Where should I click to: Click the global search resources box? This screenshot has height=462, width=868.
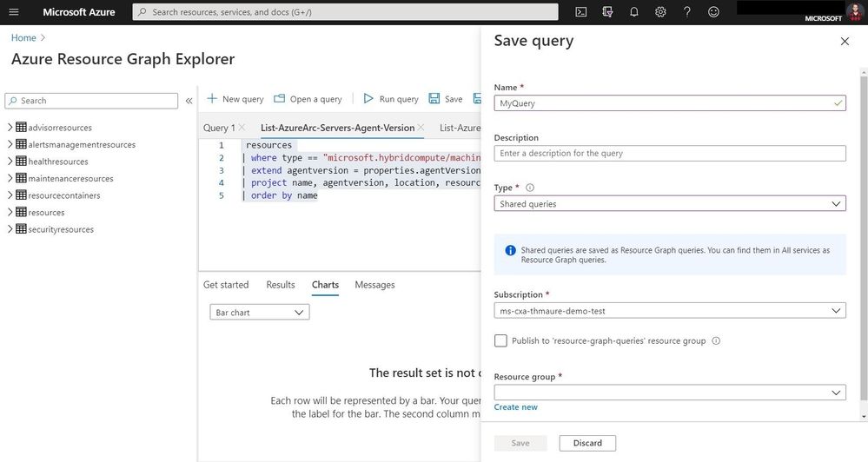coord(346,11)
